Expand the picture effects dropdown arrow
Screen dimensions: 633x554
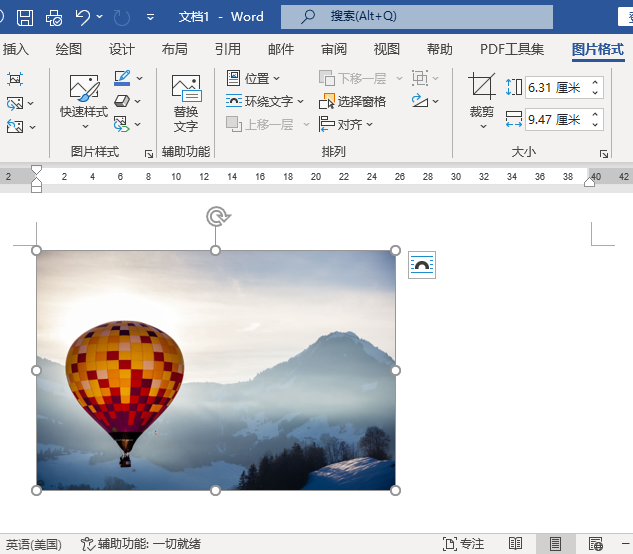tap(138, 101)
